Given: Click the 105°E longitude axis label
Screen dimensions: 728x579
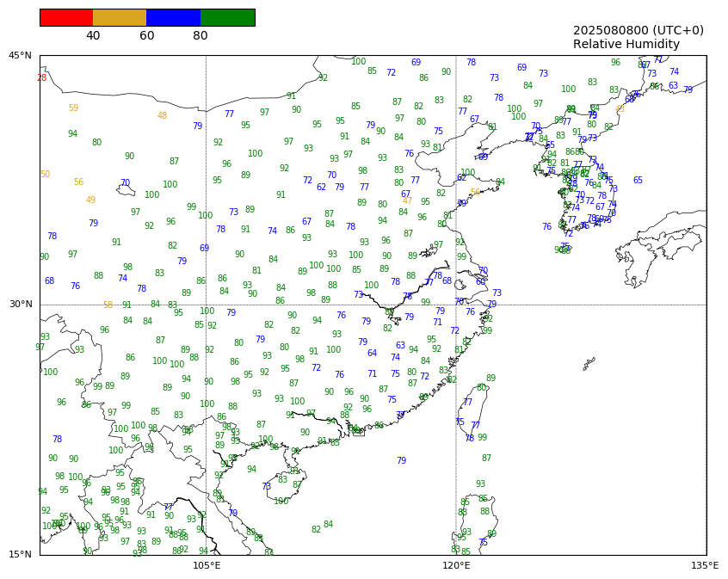Looking at the screenshot, I should coord(207,565).
